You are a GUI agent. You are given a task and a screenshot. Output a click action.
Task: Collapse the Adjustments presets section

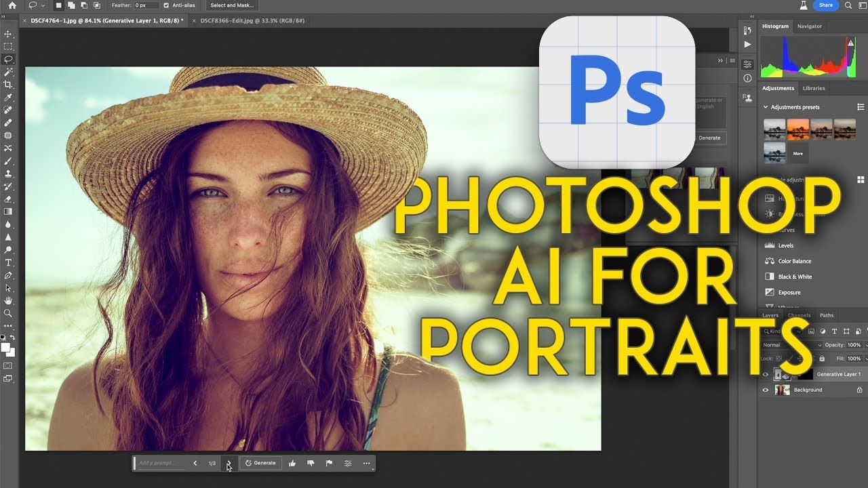(x=766, y=106)
